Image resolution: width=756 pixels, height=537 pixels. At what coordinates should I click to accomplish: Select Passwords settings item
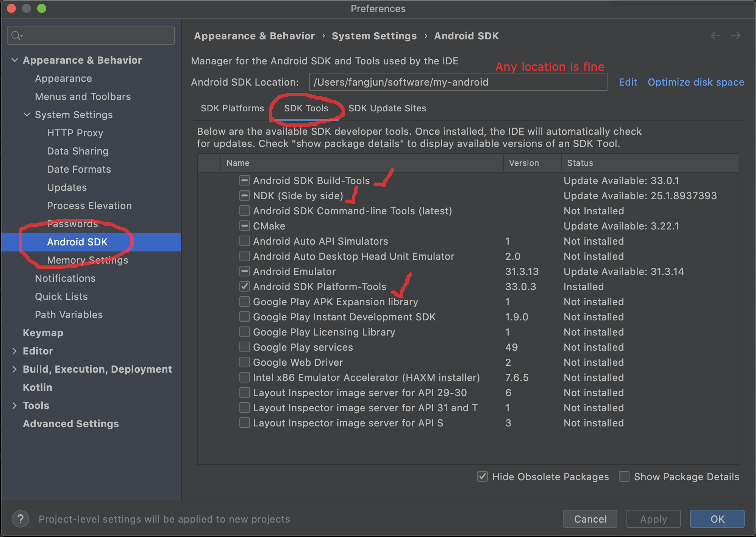pyautogui.click(x=72, y=224)
